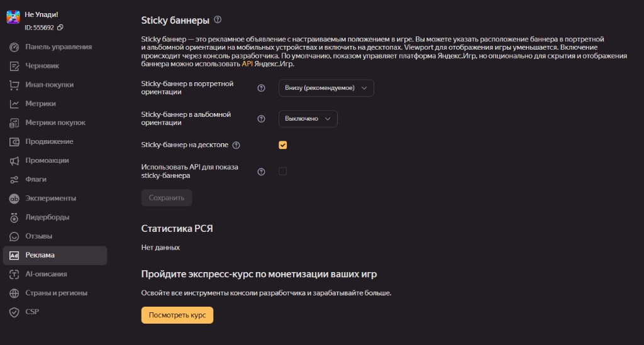Image resolution: width=644 pixels, height=345 pixels.
Task: Copy the game ID with the copy icon
Action: 60,28
